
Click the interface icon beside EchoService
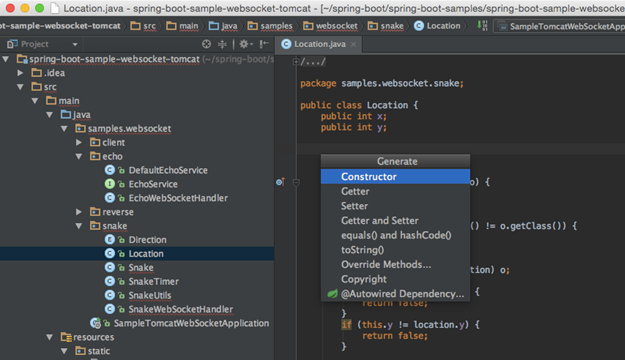click(110, 184)
